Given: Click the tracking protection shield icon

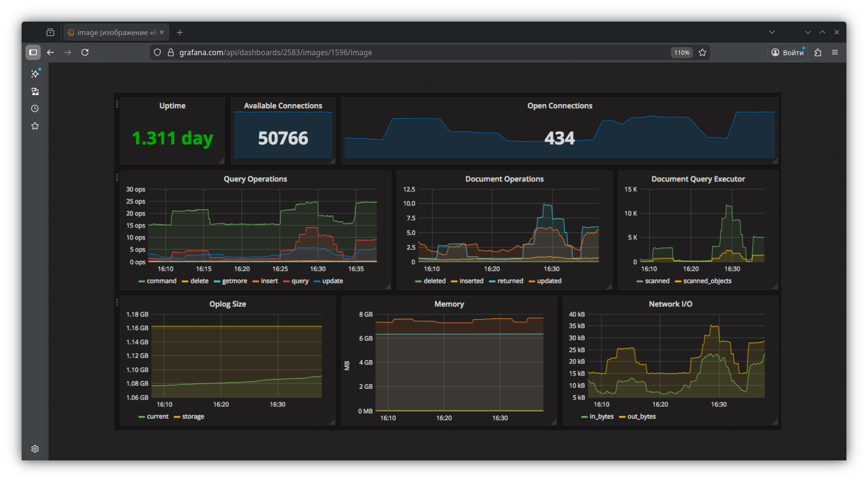Looking at the screenshot, I should point(157,52).
